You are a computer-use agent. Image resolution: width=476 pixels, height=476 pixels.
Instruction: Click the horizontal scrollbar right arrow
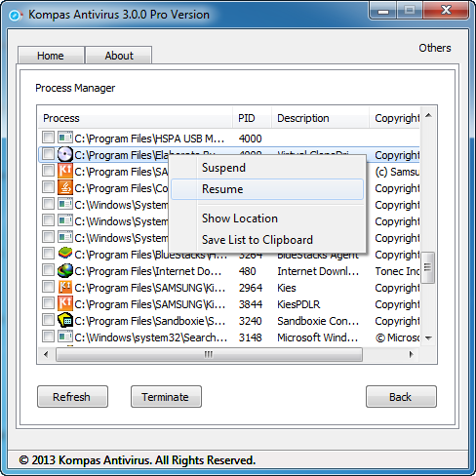click(x=412, y=354)
